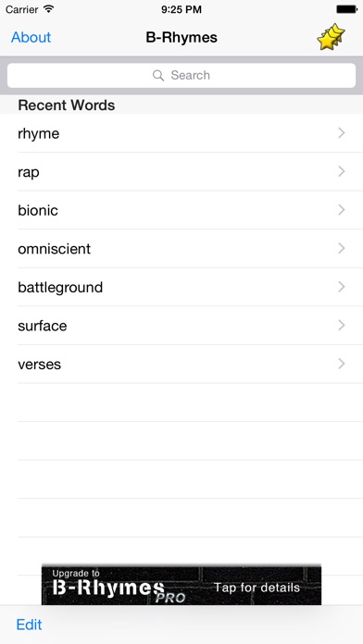Open the About page

31,37
